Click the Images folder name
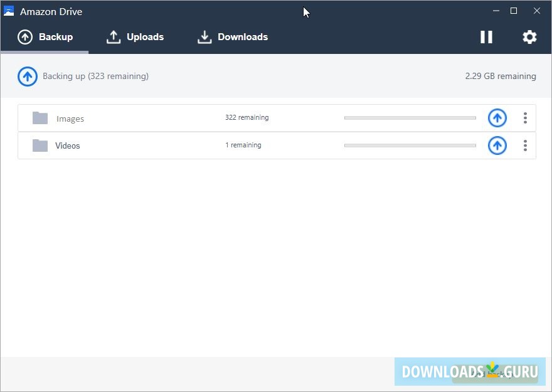The height and width of the screenshot is (392, 552). [x=70, y=118]
